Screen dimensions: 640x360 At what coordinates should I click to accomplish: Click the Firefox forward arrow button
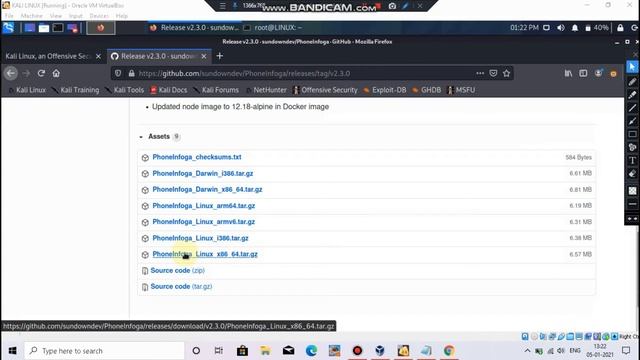coord(26,73)
